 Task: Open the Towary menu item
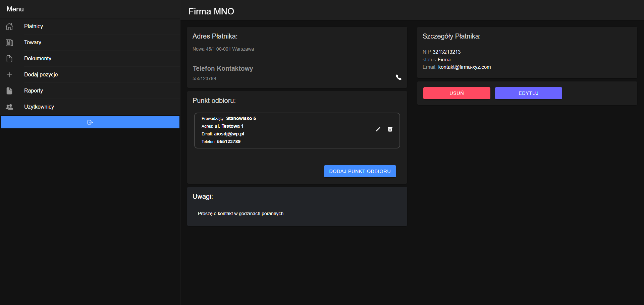click(x=33, y=43)
